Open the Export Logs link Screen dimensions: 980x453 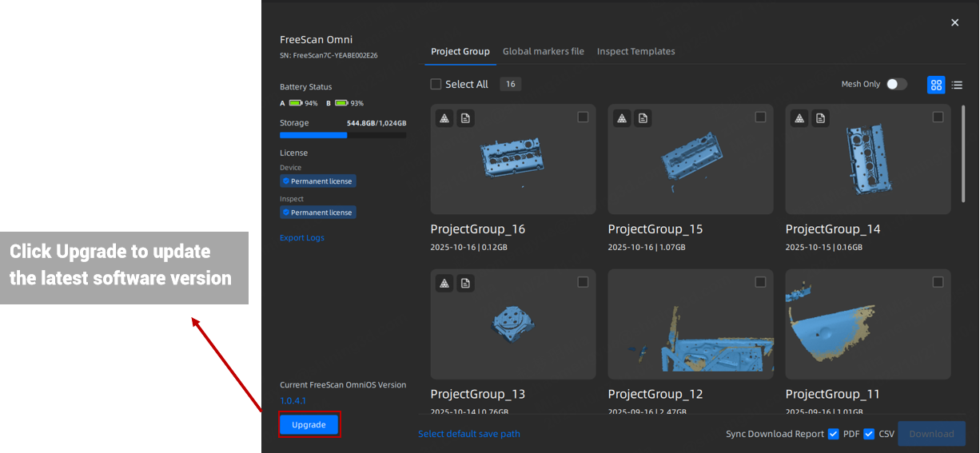click(x=302, y=238)
